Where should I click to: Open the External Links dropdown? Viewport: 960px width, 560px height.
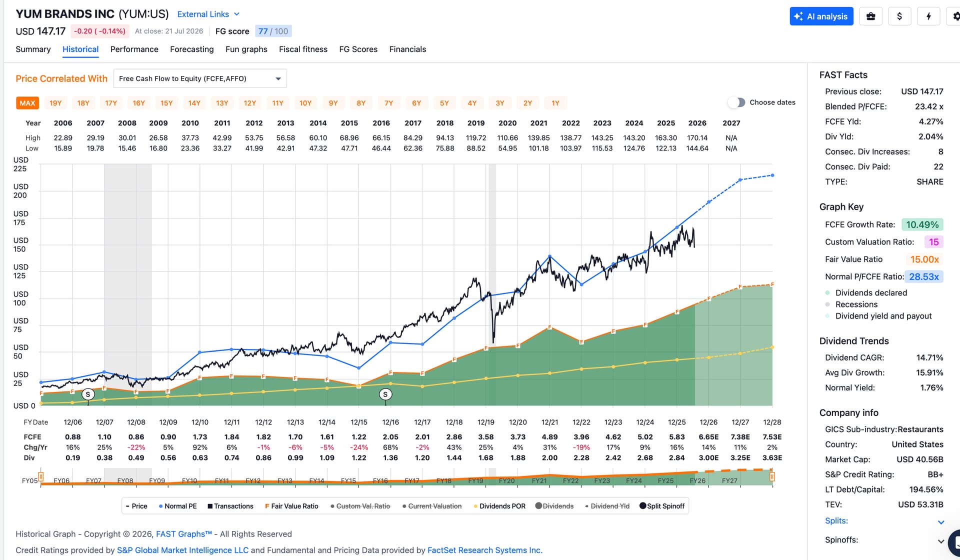click(x=208, y=14)
